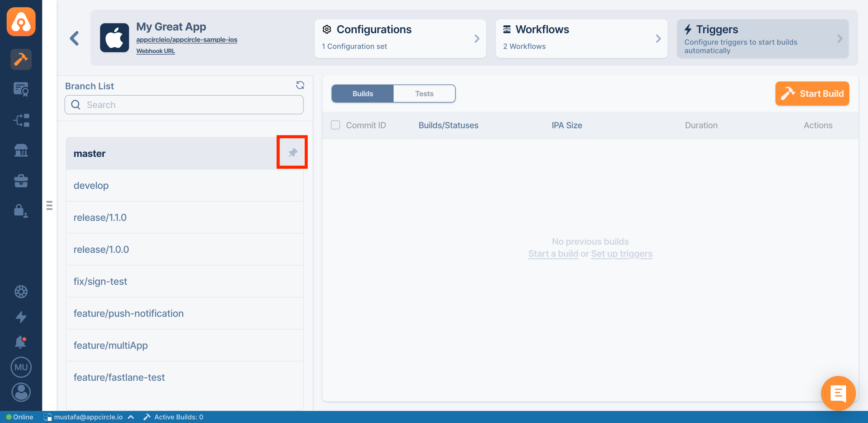Select the release/1.0.0 branch
868x423 pixels.
point(185,249)
